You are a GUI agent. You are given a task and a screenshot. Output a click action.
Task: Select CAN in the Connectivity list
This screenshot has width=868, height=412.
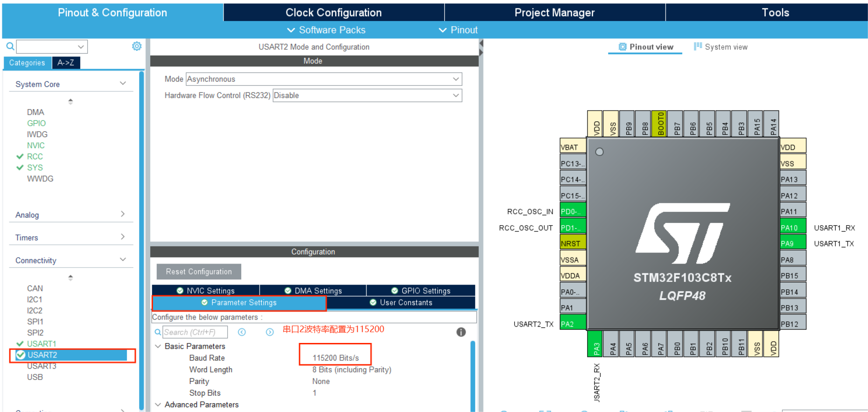tap(35, 288)
